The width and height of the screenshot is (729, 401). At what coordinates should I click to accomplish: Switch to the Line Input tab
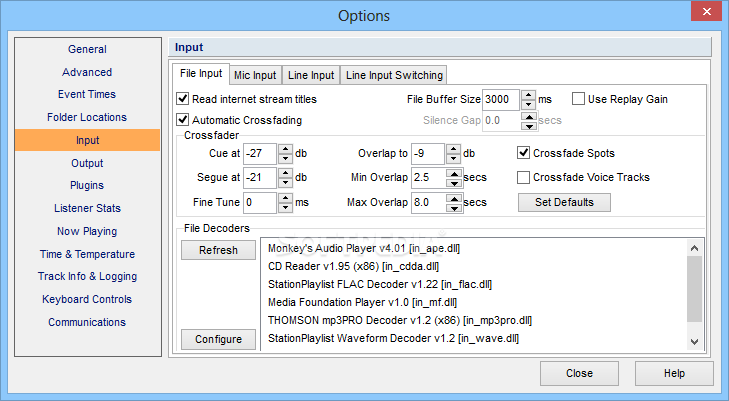click(311, 75)
